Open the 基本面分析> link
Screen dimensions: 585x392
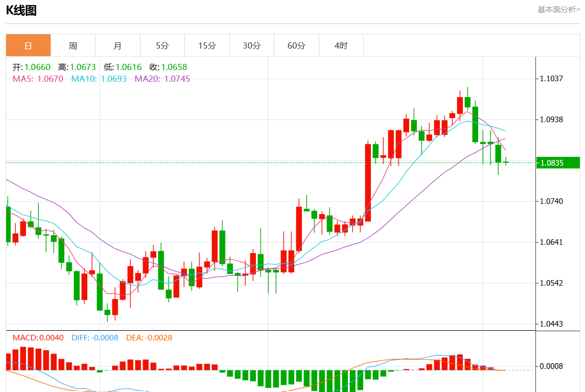[558, 10]
